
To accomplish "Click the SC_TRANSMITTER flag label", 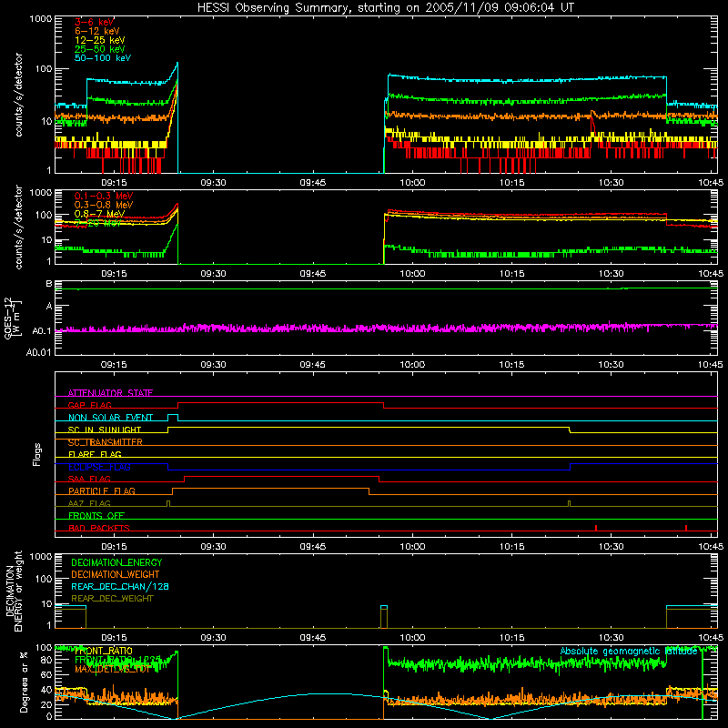I will (x=105, y=442).
